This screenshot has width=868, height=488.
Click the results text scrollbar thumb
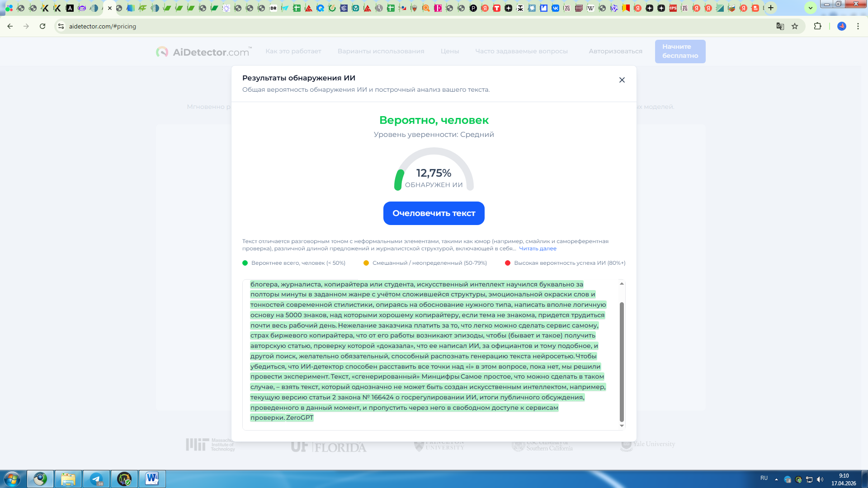pos(622,361)
